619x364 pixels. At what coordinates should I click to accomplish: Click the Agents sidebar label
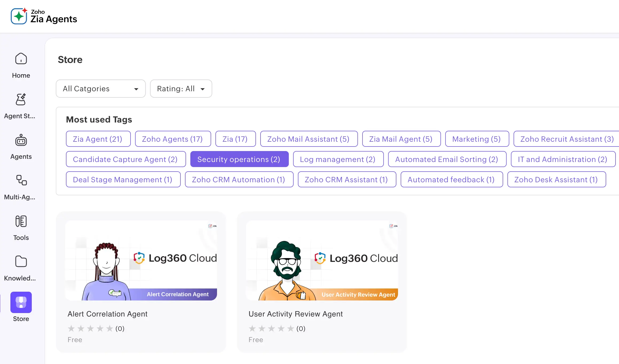click(x=21, y=156)
